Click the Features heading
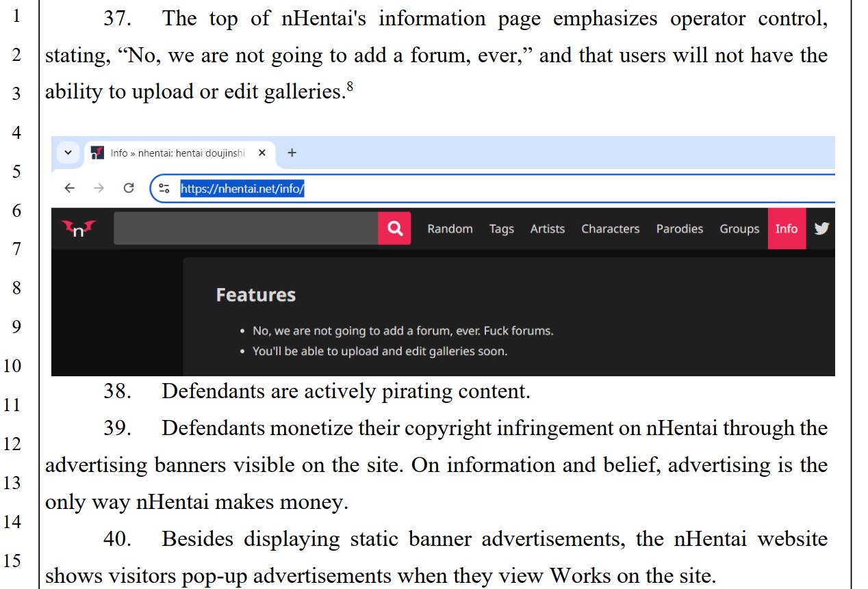 pyautogui.click(x=256, y=295)
